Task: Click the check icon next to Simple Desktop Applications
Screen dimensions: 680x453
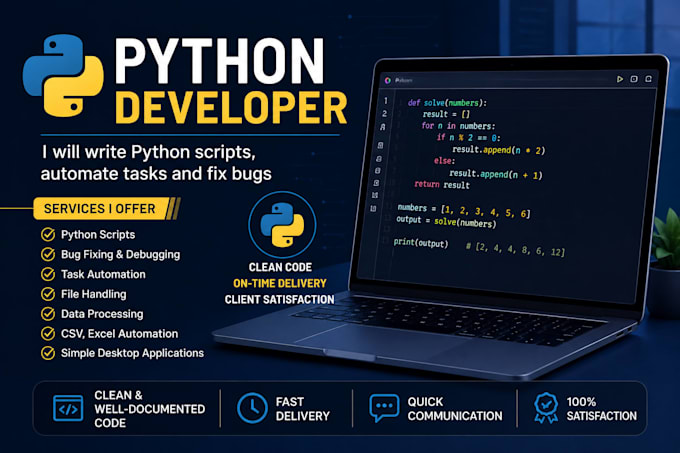Action: click(x=48, y=353)
